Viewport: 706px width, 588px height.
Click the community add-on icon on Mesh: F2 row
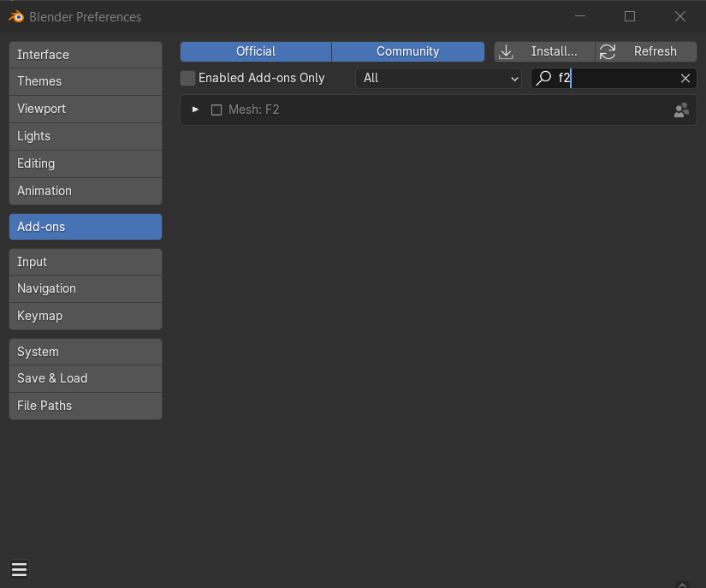[x=681, y=110]
